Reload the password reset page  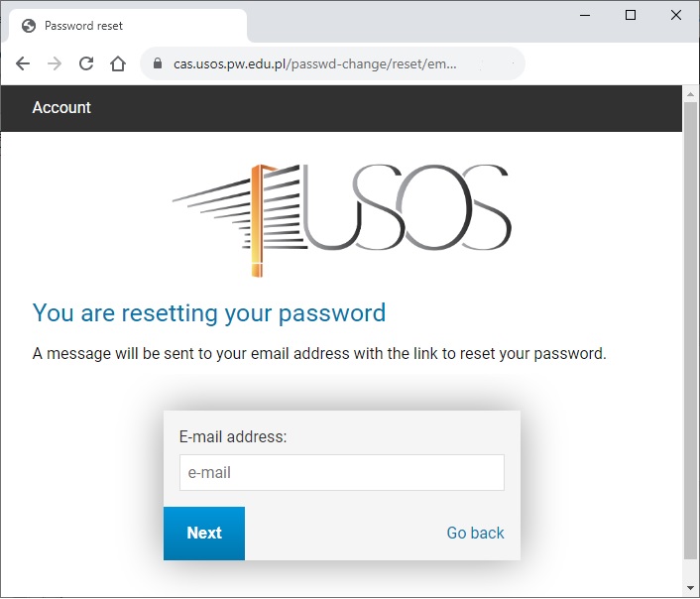(86, 63)
